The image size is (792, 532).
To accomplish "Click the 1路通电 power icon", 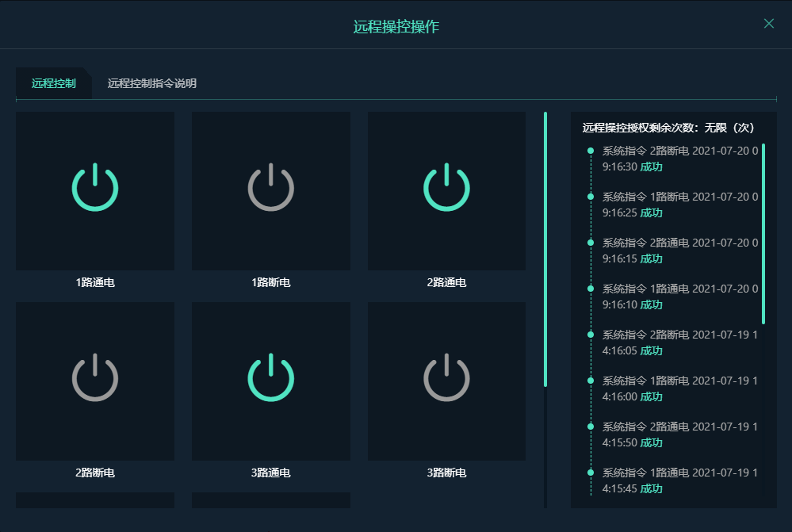I will (x=94, y=189).
